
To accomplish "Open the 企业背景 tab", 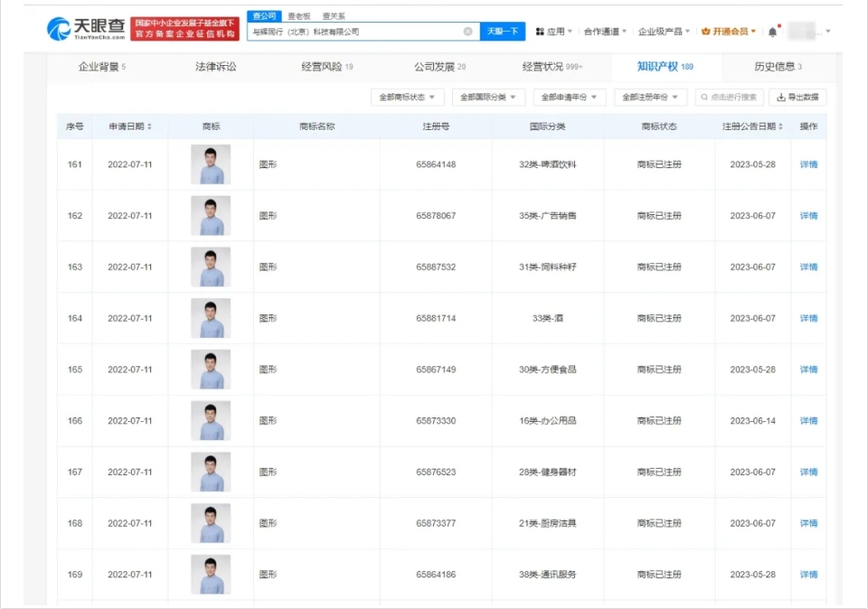I will 102,67.
